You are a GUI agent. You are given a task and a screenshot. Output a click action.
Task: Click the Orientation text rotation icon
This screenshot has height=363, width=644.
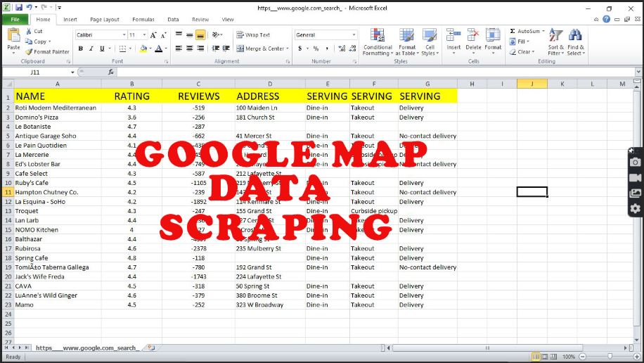pyautogui.click(x=216, y=35)
